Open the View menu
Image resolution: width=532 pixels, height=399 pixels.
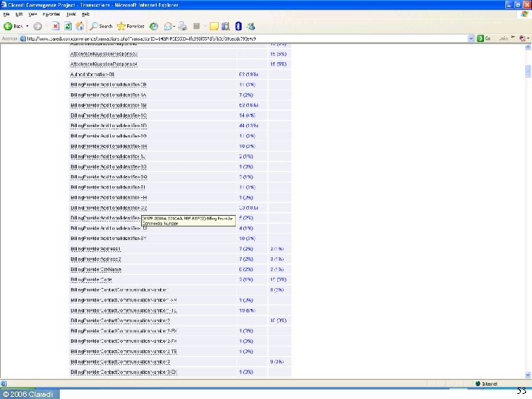(33, 14)
